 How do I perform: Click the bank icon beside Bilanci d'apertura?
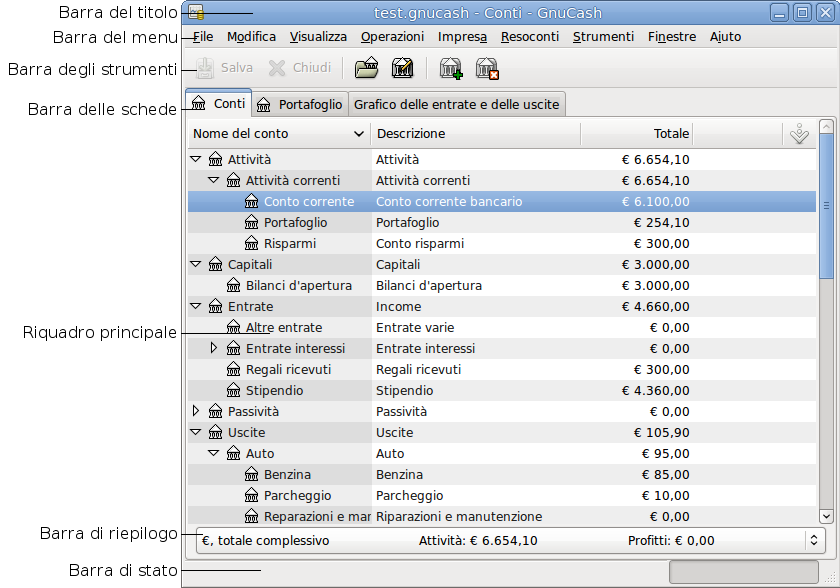[x=233, y=285]
